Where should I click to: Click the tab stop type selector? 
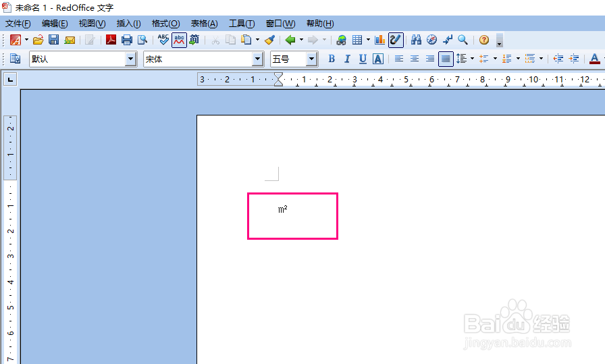pyautogui.click(x=10, y=80)
